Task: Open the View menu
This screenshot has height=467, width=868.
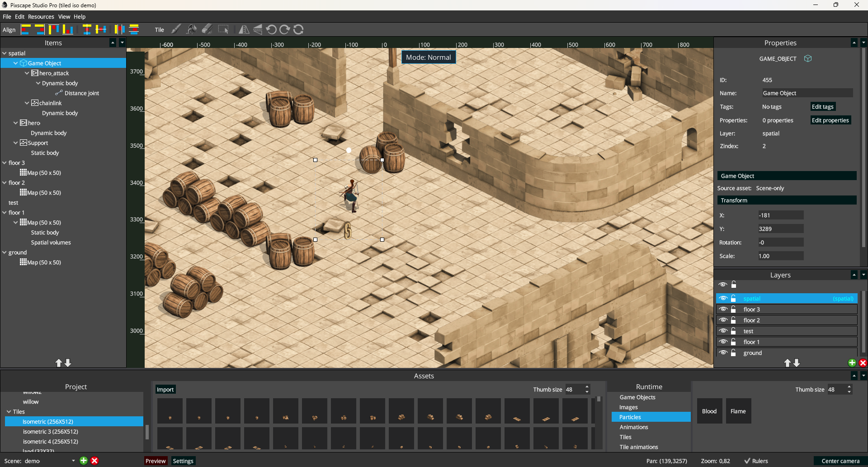Action: click(64, 17)
